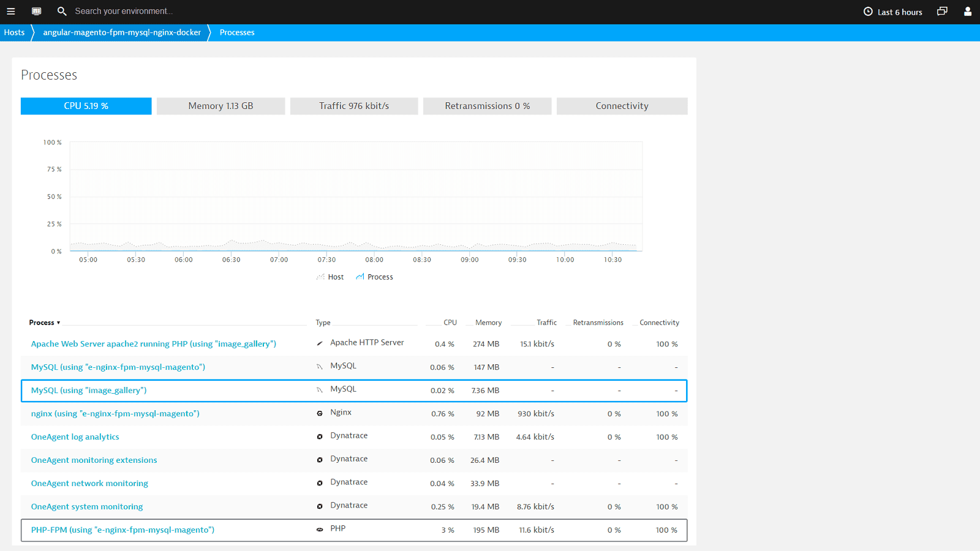Click the Dynatrace icon for OneAgent network monitoring
This screenshot has width=980, height=551.
[320, 483]
